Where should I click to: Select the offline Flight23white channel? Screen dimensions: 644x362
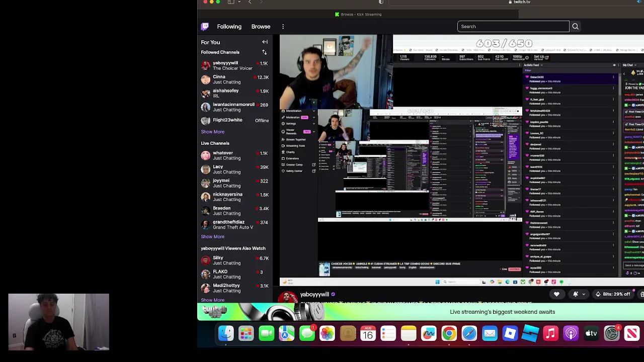point(235,121)
